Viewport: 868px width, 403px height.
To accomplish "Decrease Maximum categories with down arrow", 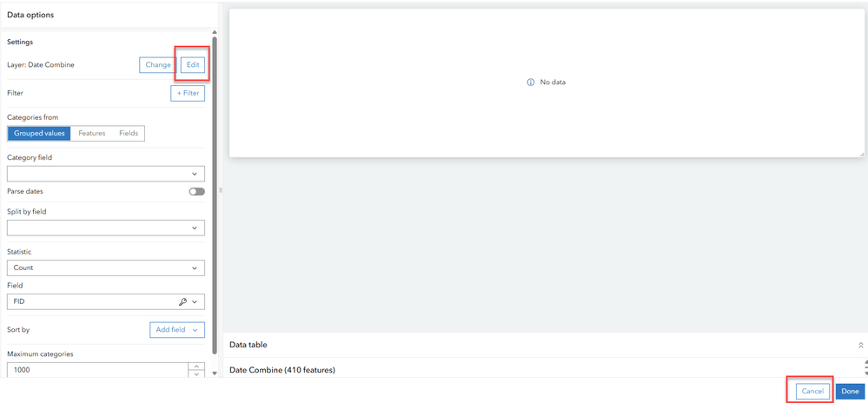I will click(x=196, y=374).
